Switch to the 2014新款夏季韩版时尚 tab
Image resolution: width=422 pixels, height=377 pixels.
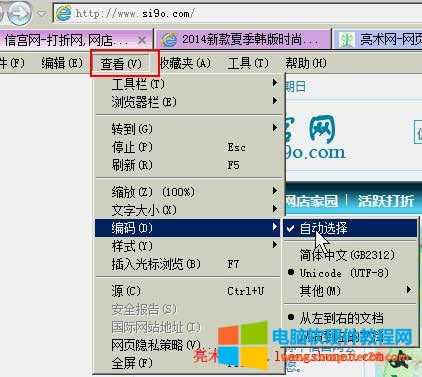(243, 40)
